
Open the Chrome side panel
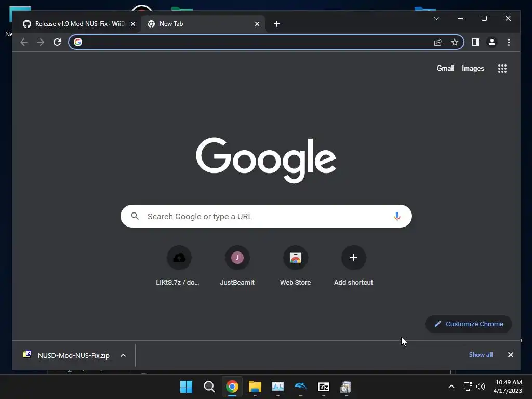click(475, 42)
